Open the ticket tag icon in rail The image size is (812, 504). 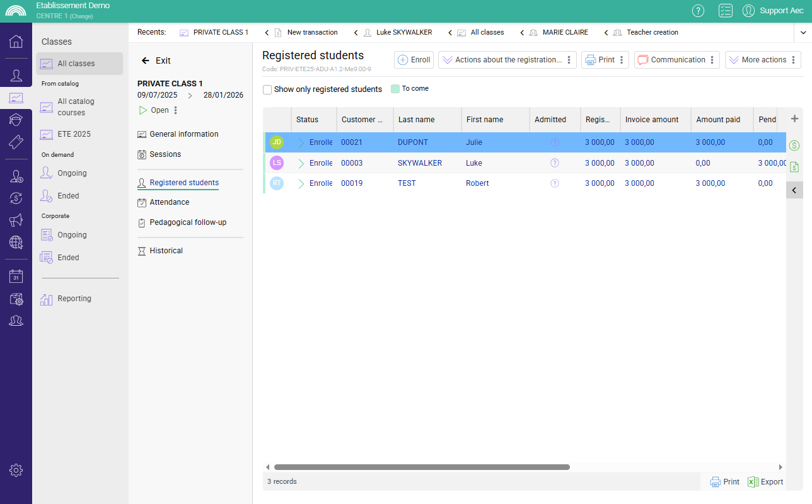tap(16, 142)
